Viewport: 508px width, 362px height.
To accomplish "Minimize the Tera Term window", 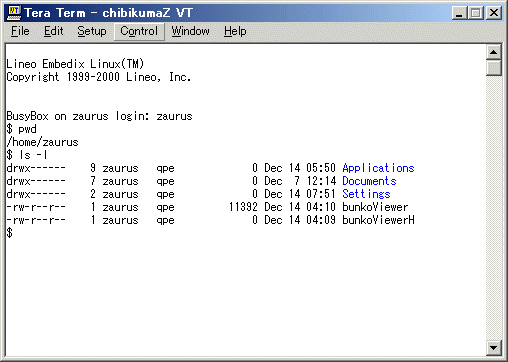I will pos(460,13).
